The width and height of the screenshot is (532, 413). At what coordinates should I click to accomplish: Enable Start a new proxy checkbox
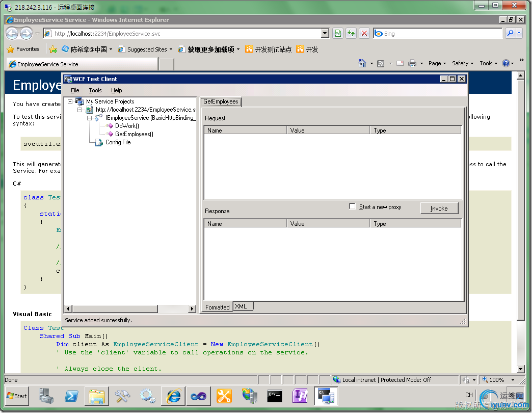coord(352,206)
